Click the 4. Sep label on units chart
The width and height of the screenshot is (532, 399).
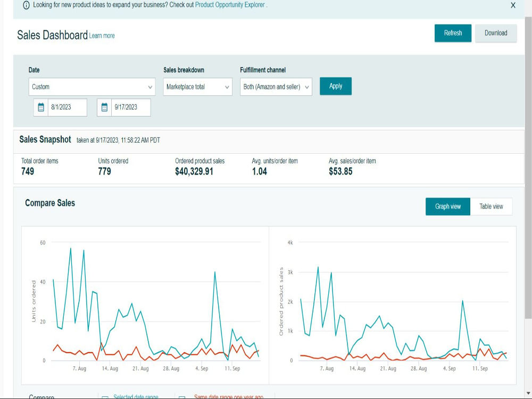point(202,369)
